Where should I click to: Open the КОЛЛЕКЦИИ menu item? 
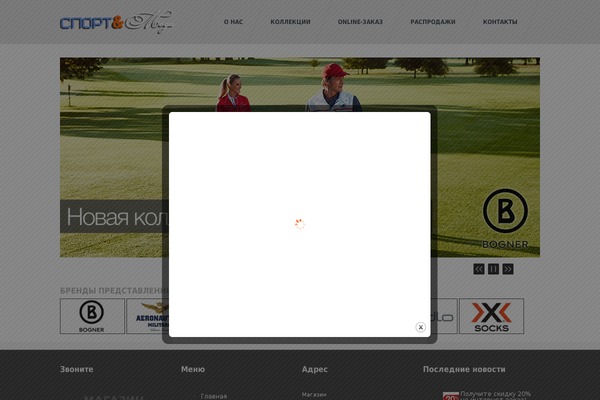[290, 22]
